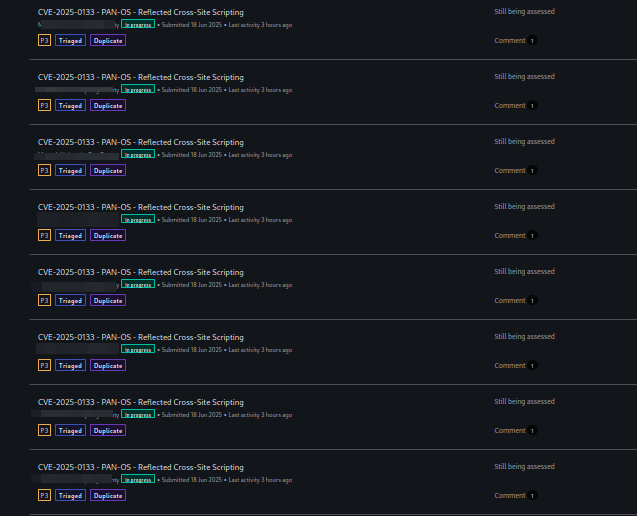Select the Duplicate tag on the sixth submission
The height and width of the screenshot is (516, 637).
(x=108, y=365)
